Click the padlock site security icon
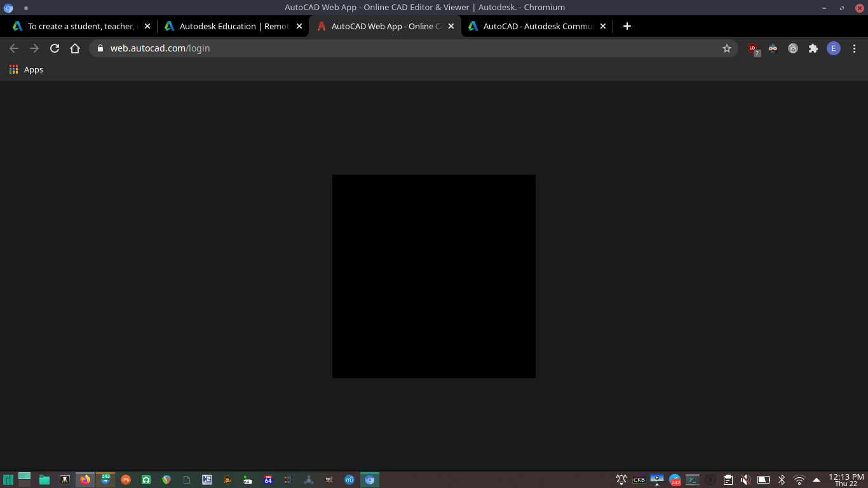This screenshot has height=488, width=868. tap(100, 48)
